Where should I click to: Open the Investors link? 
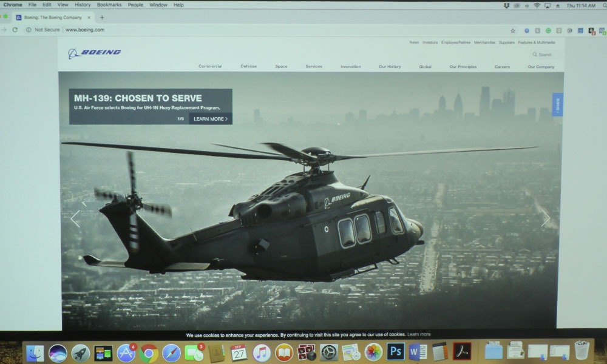(x=430, y=42)
